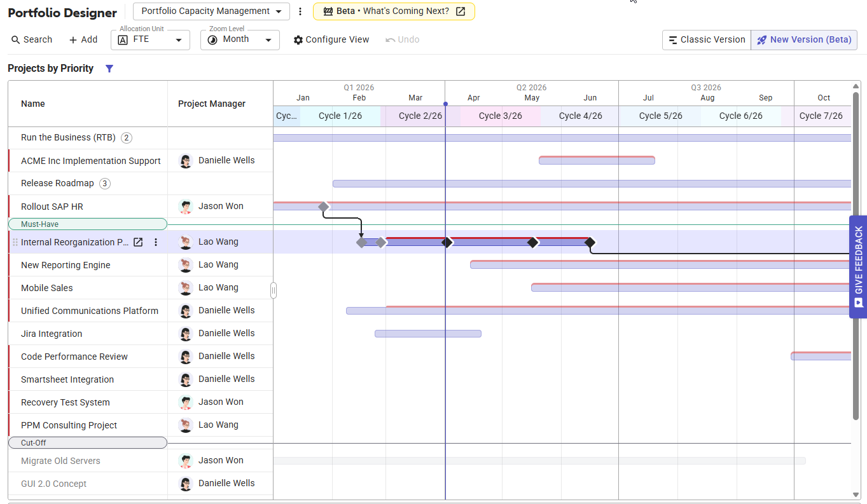Screen dimensions: 867x504
Task: Open the Search panel
Action: 31,39
